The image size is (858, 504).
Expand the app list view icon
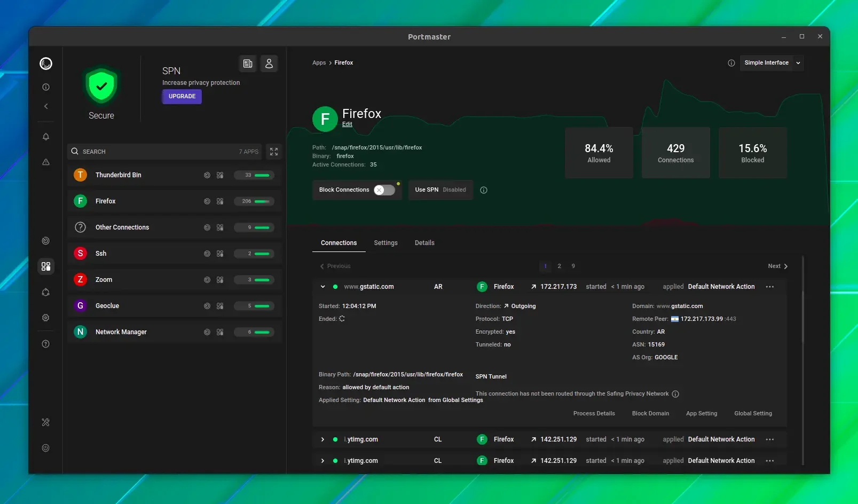pos(274,152)
